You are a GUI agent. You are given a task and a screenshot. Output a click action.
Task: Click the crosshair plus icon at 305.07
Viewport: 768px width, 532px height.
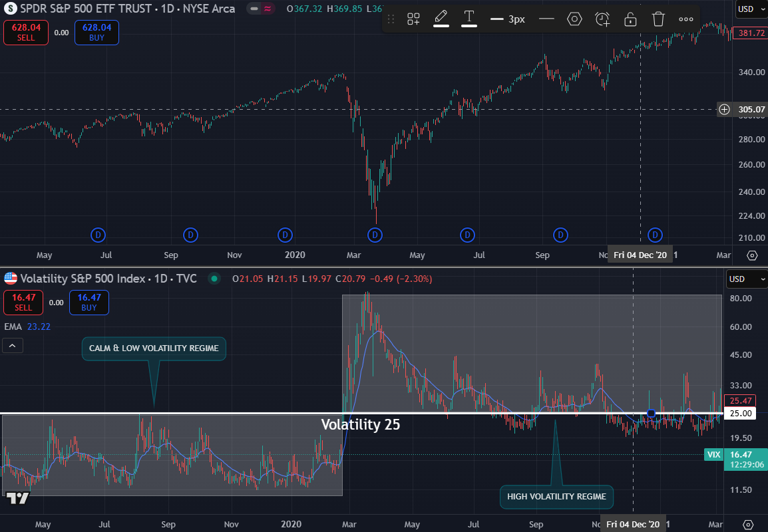[x=724, y=109]
